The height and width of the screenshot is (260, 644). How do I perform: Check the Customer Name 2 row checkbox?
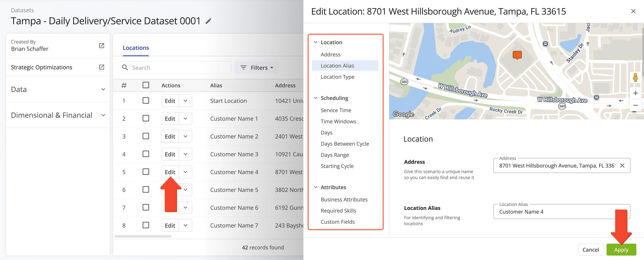click(146, 136)
